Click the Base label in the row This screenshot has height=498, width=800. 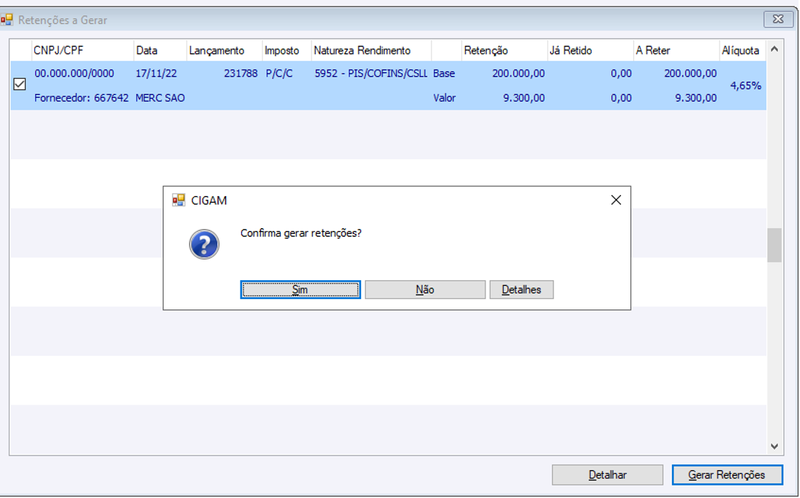tap(444, 73)
